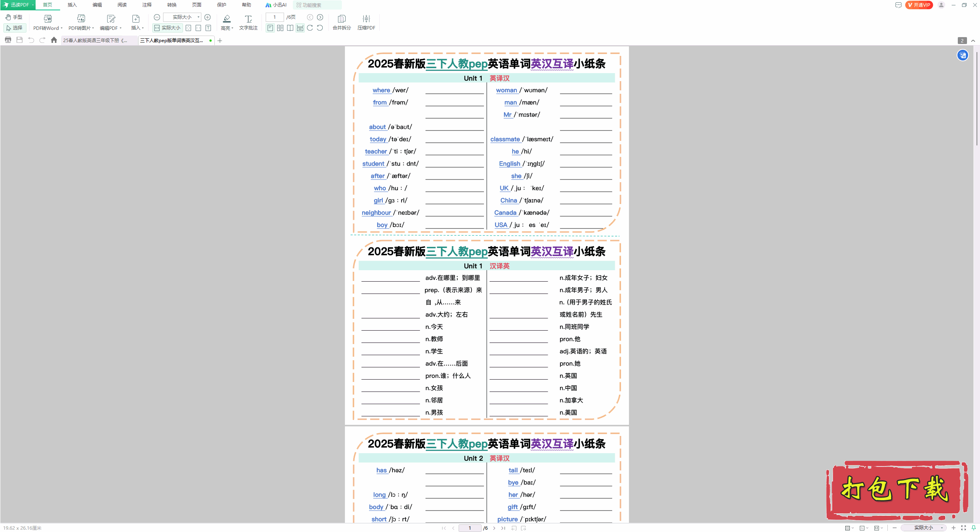Enable two-page side-by-side view
Screen dimensions: 980x532
pyautogui.click(x=280, y=28)
